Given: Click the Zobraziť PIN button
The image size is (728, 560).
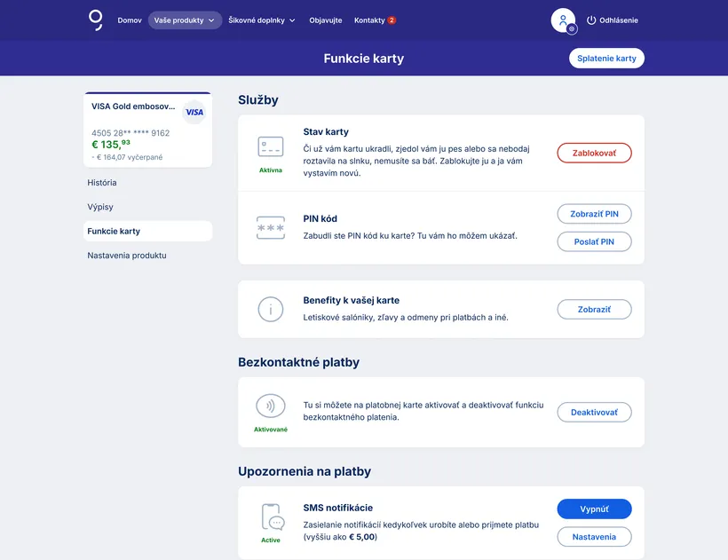Looking at the screenshot, I should [x=594, y=214].
